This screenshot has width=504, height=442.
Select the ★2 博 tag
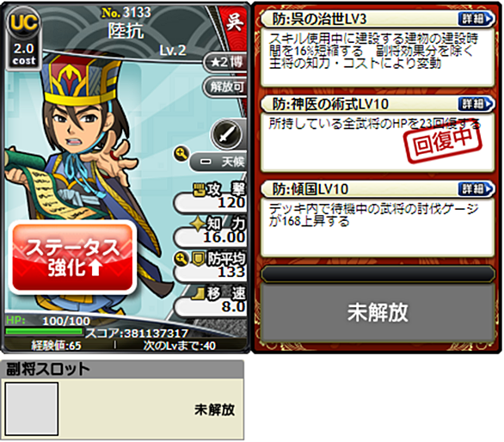225,62
